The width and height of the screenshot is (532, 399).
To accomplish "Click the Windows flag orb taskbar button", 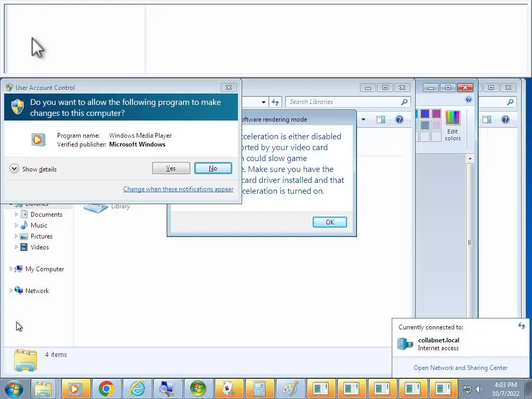I will point(198,389).
